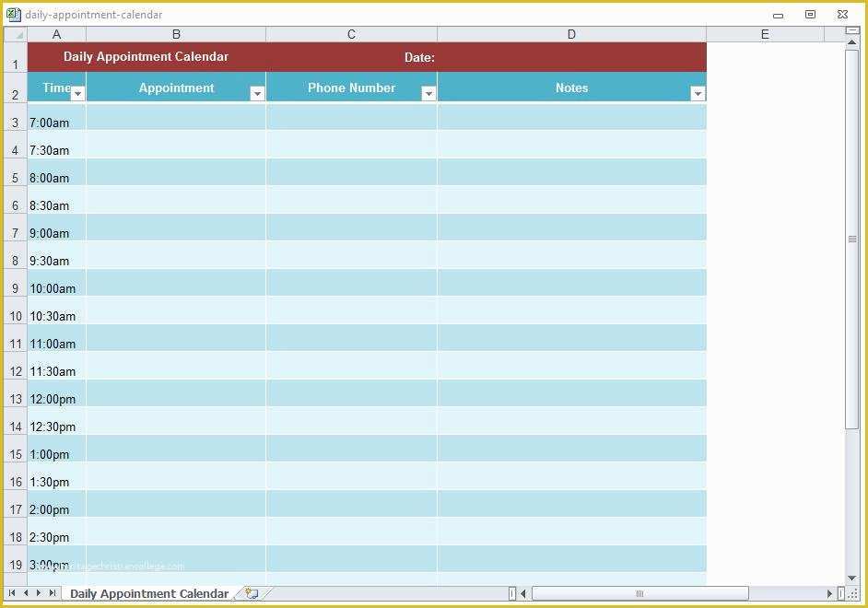This screenshot has width=868, height=608.
Task: Select the 1:00pm time cell
Action: (x=56, y=449)
